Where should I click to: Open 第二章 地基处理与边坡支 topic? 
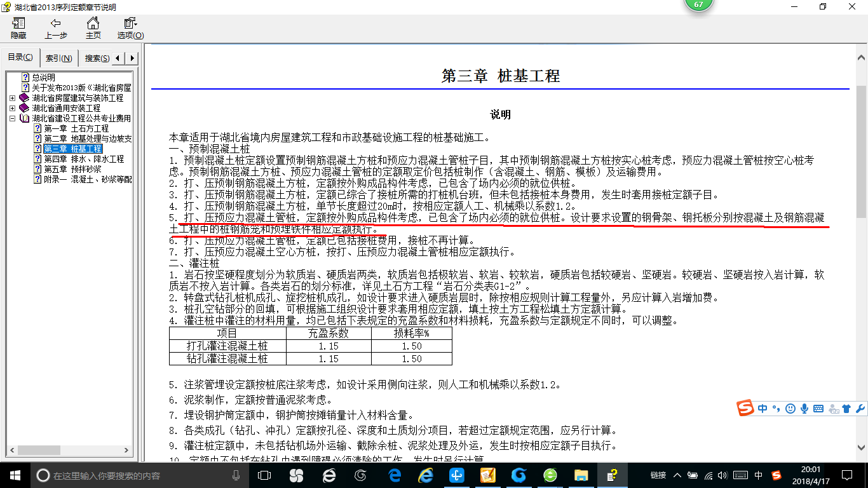coord(87,139)
